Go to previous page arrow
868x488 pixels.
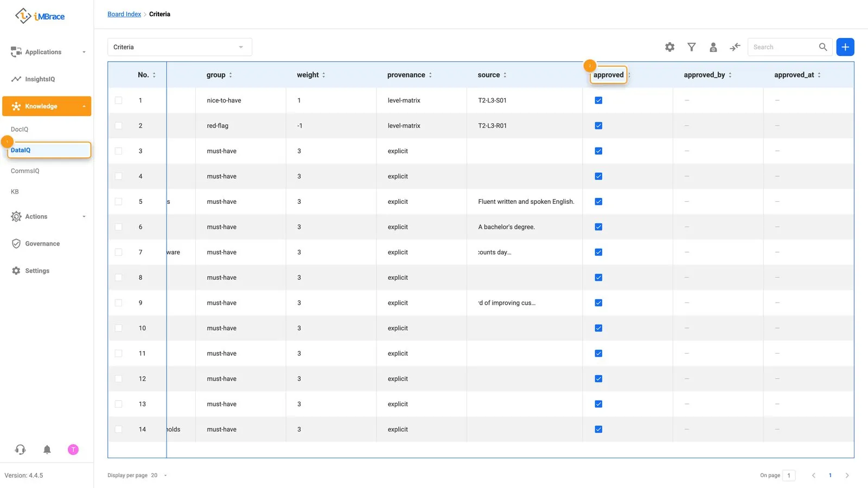click(813, 476)
